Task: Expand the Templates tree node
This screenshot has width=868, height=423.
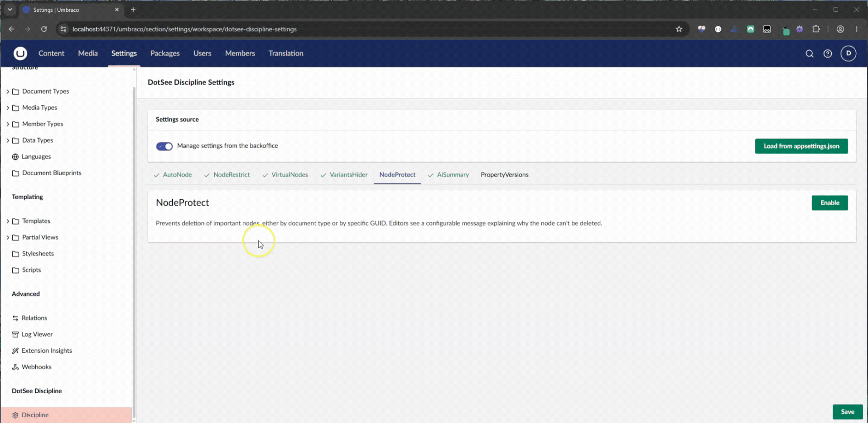Action: coord(8,221)
